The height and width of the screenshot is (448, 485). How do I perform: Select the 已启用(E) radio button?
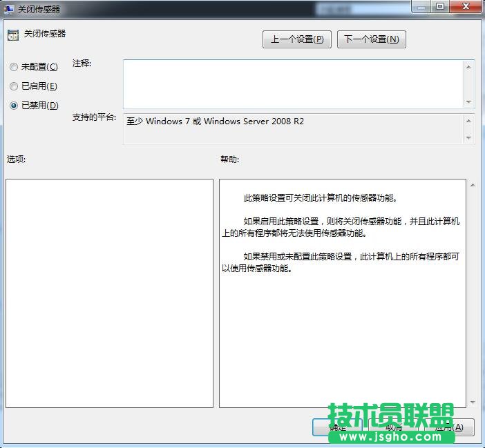(14, 86)
